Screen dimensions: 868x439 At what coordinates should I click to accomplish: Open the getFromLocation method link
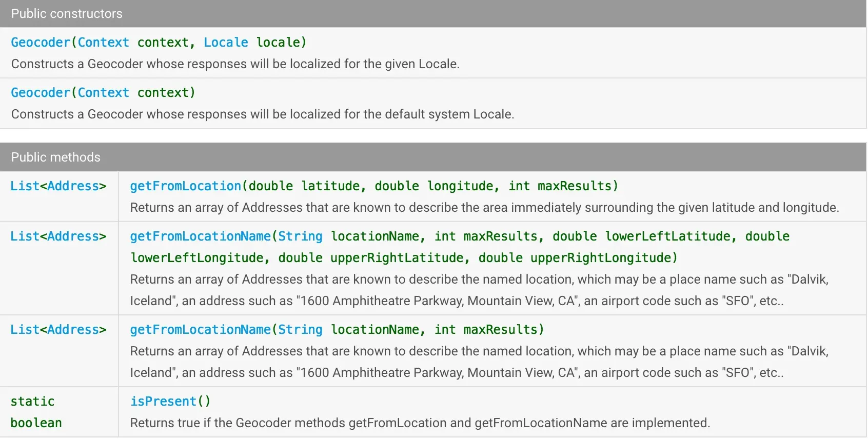click(185, 186)
